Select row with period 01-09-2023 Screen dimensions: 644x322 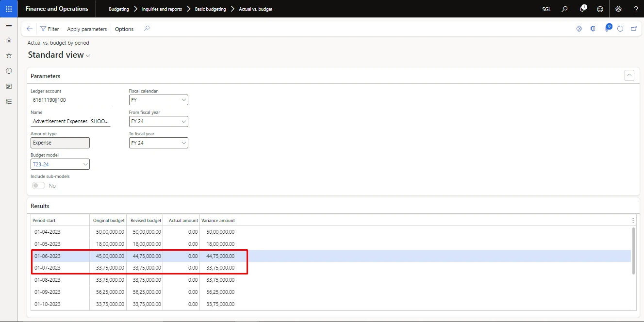click(x=331, y=292)
